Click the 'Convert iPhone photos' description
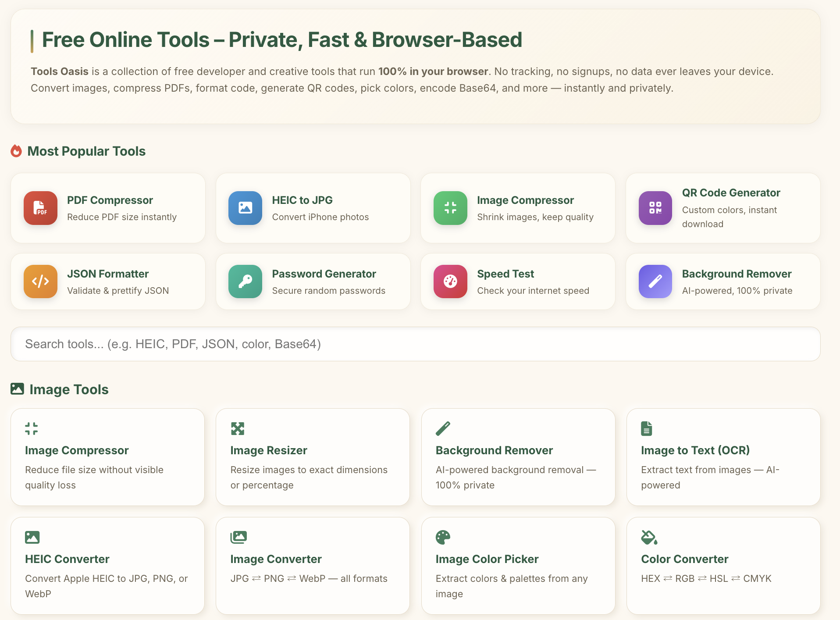This screenshot has width=840, height=620. [320, 217]
